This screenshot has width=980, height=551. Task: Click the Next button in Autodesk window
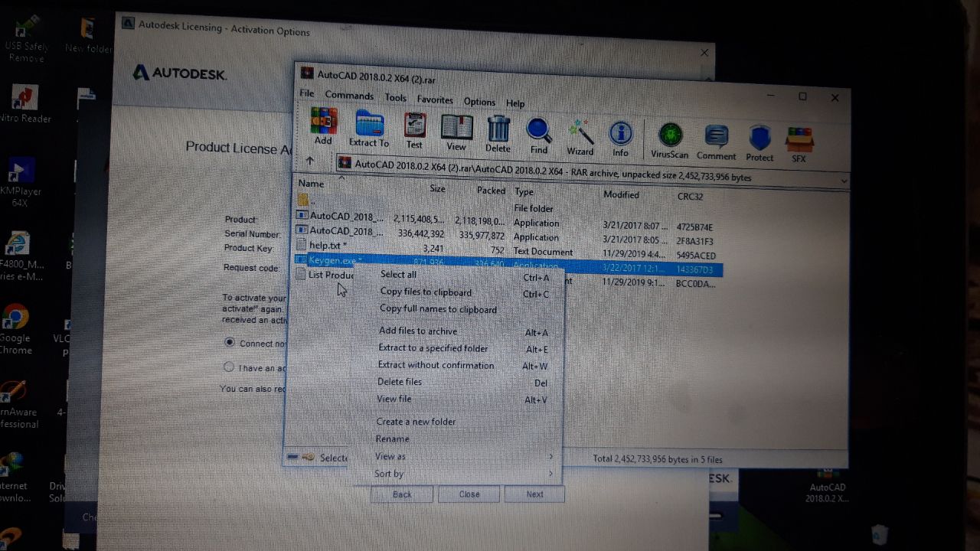click(534, 494)
